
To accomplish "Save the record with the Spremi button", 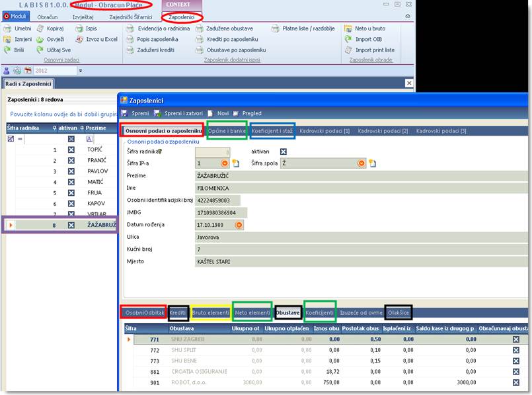I will (135, 113).
